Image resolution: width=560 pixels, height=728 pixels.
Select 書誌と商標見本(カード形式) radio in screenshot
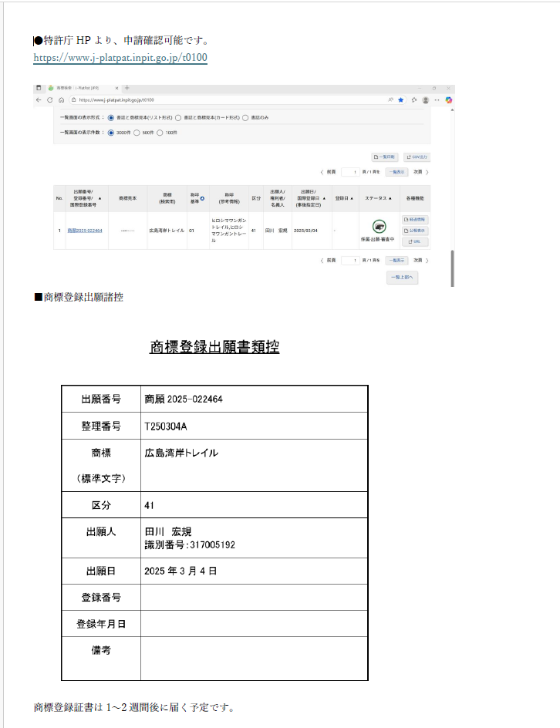[x=178, y=118]
